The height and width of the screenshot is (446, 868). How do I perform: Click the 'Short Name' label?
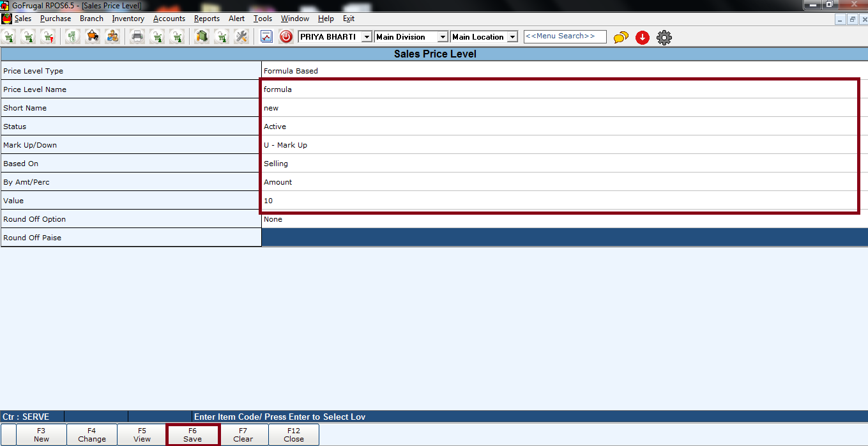pyautogui.click(x=25, y=108)
